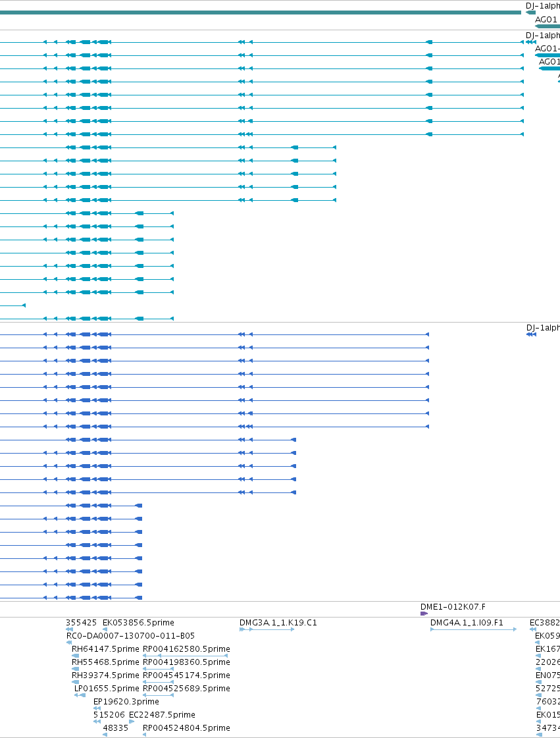
Task: Click the DMG3A.1_1.K19.C1 label
Action: [x=278, y=623]
